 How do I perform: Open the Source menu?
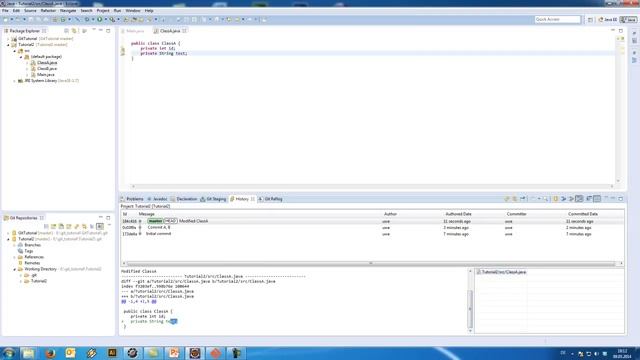[30, 11]
